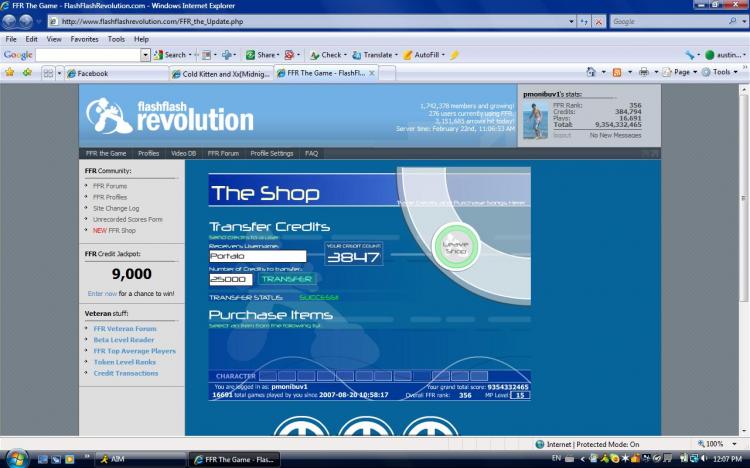Click the TRANSFER button
The image size is (750, 468).
pos(287,279)
